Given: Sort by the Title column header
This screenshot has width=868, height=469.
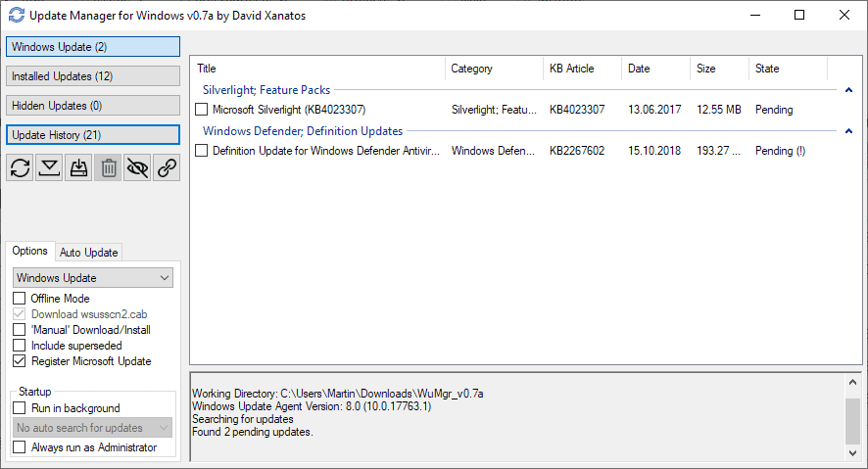Looking at the screenshot, I should click(318, 69).
